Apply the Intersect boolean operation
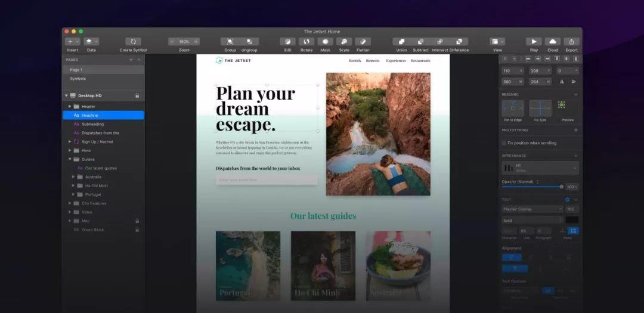644x313 pixels. click(440, 42)
